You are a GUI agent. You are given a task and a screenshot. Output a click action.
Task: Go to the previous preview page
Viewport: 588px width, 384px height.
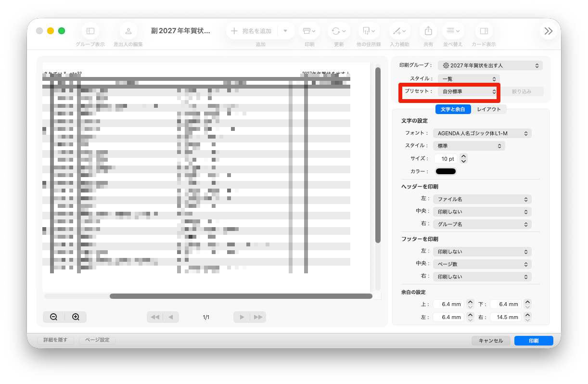tap(171, 317)
